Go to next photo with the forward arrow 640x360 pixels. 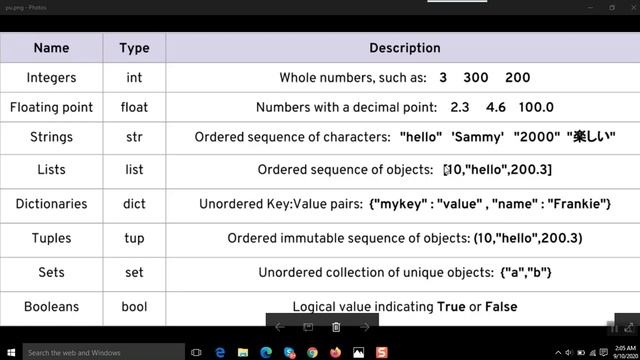(364, 327)
